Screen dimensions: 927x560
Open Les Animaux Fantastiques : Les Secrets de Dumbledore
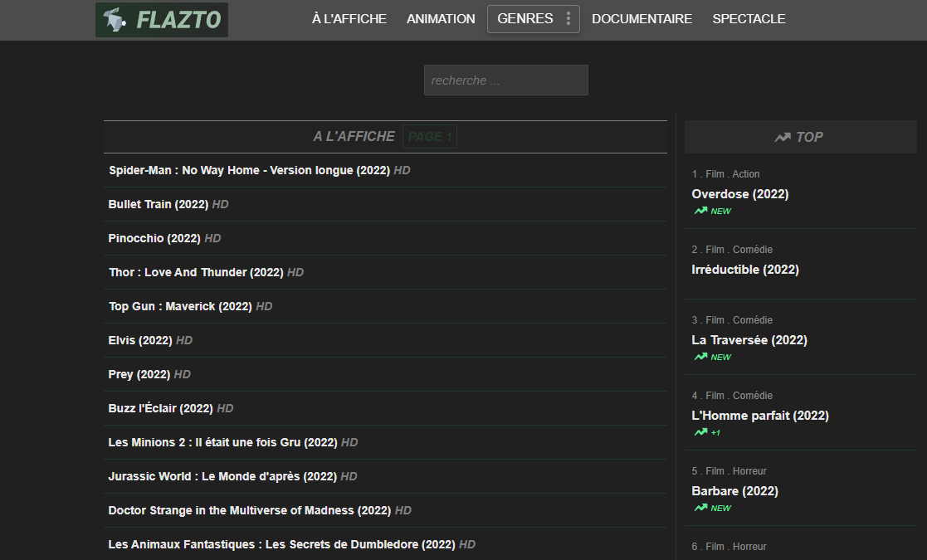pos(281,544)
